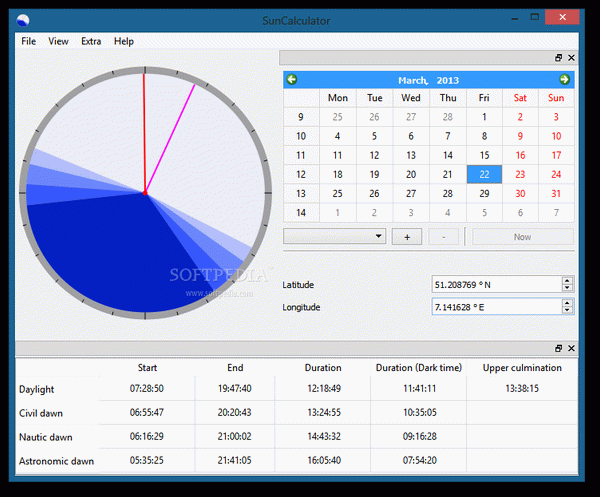Screen dimensions: 600x497
Task: Click the upper culmination value 13:38:15
Action: [x=522, y=389]
